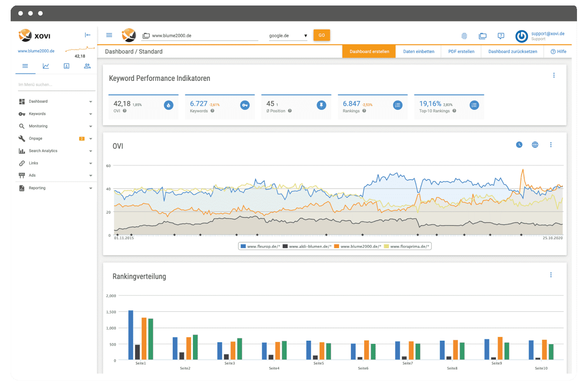
Task: Open Links in the sidebar
Action: 33,163
